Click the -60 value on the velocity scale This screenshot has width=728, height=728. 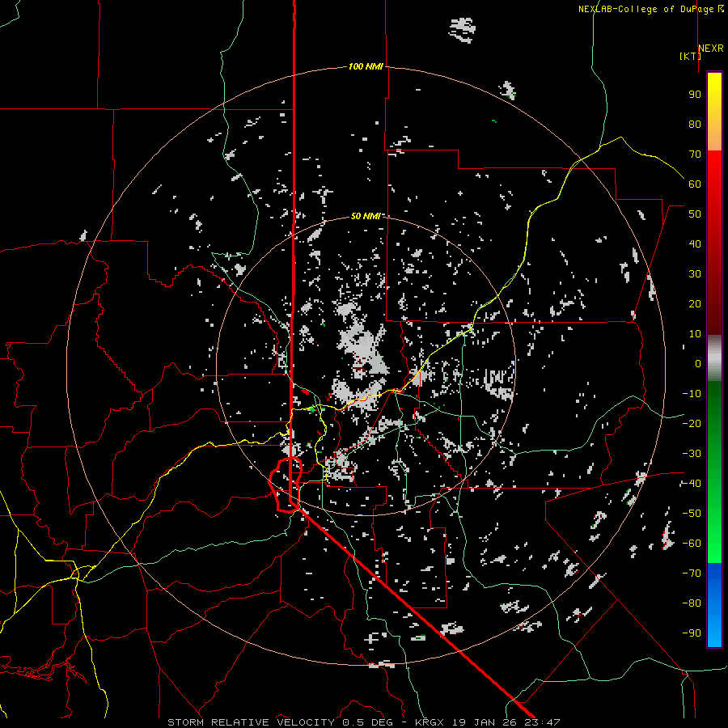coord(692,544)
